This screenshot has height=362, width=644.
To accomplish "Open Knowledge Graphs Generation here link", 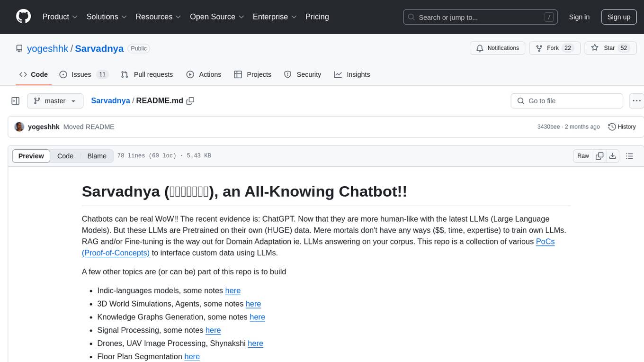I will [x=257, y=317].
